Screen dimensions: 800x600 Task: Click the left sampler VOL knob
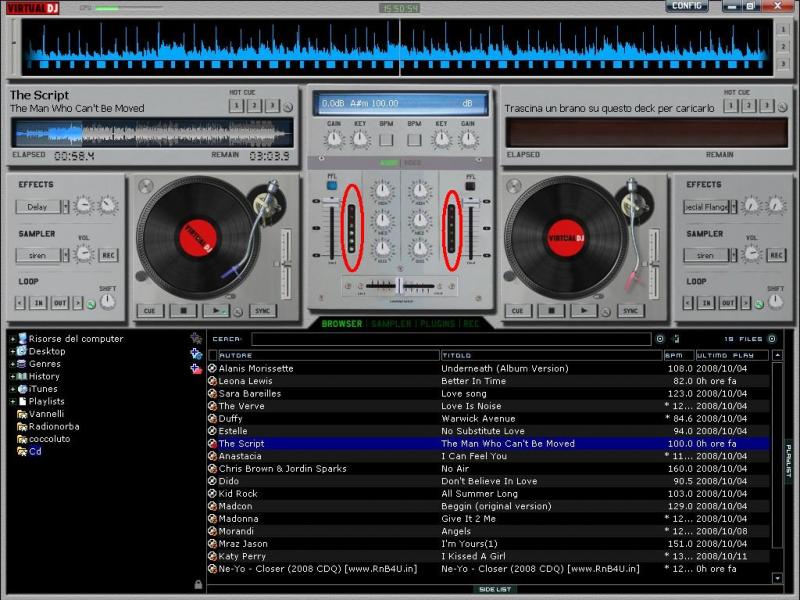click(x=84, y=254)
